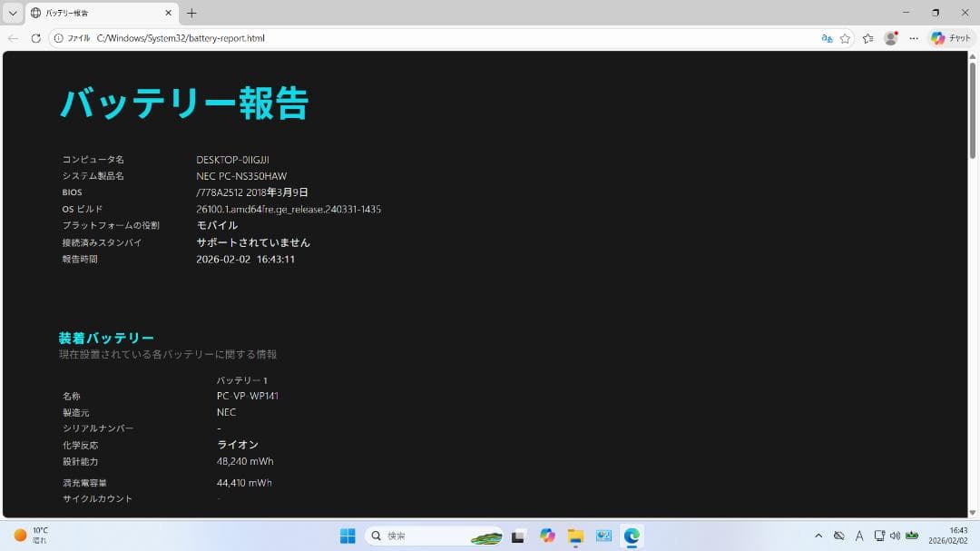Open the browser profile menu

(890, 38)
